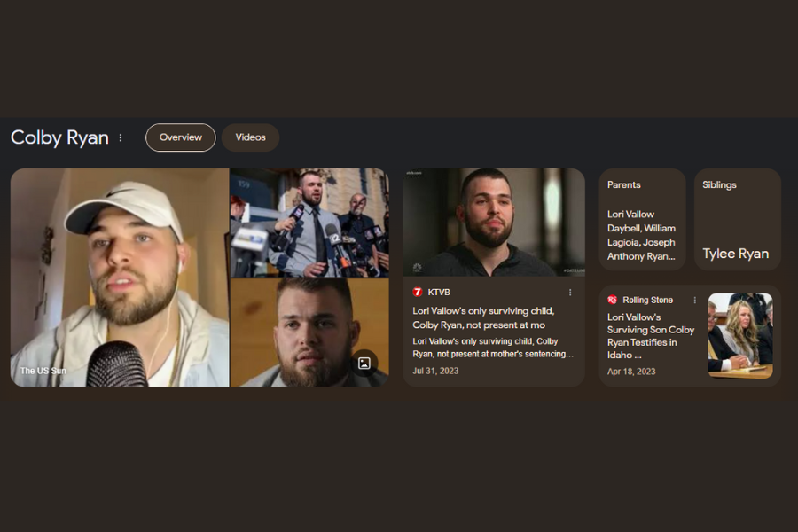The image size is (798, 532).
Task: Click the KTVB channel 7 logo
Action: 418,293
